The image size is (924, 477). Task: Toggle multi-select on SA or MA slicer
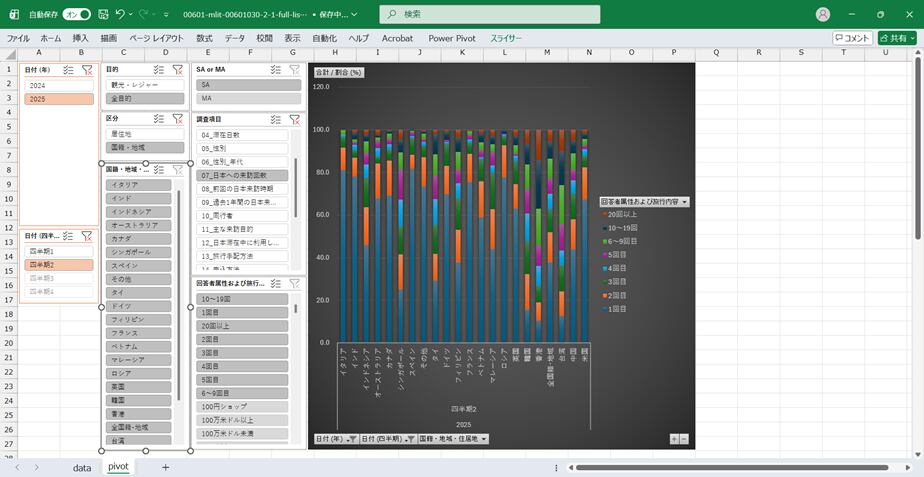coord(275,70)
